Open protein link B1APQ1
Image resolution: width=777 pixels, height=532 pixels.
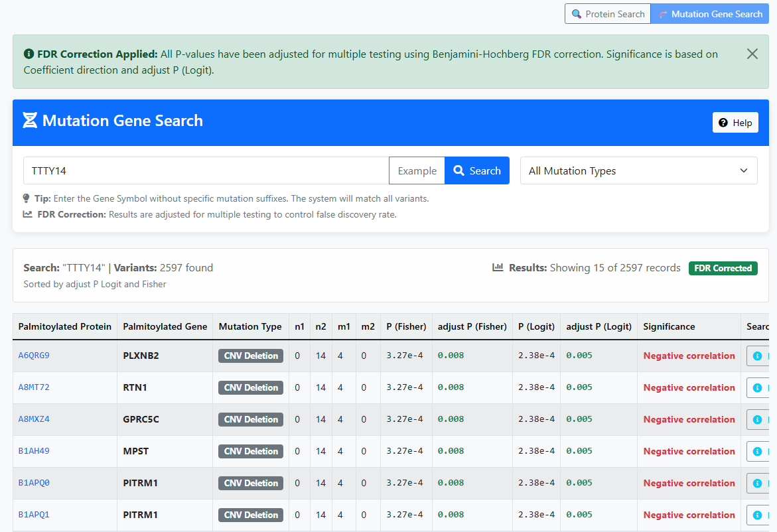point(34,514)
